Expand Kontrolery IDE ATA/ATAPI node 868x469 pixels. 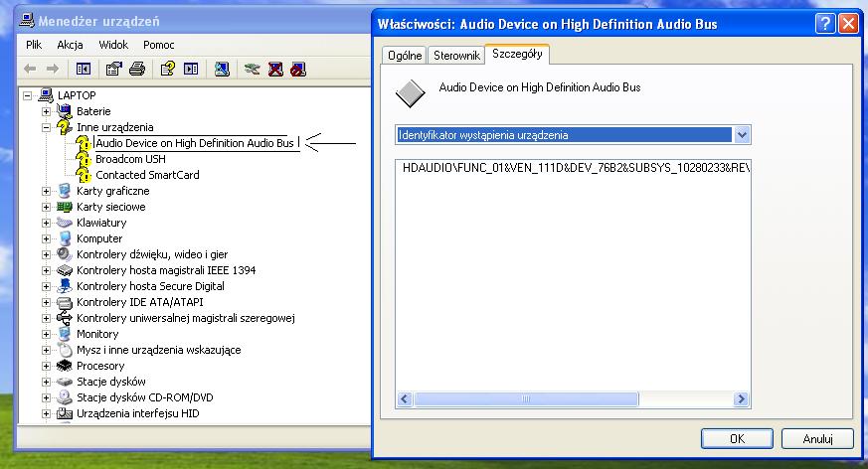click(x=47, y=302)
